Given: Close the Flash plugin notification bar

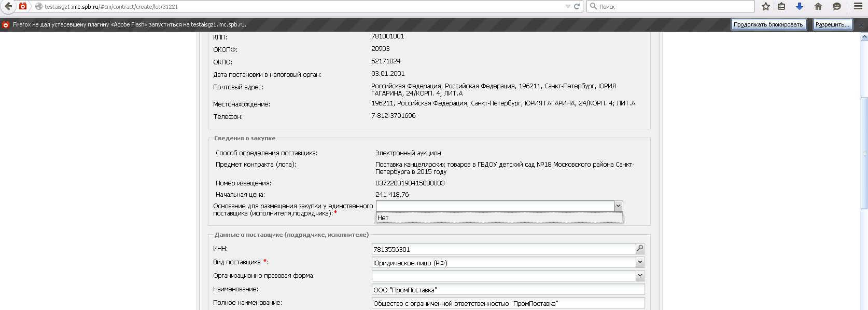Looking at the screenshot, I should point(861,24).
